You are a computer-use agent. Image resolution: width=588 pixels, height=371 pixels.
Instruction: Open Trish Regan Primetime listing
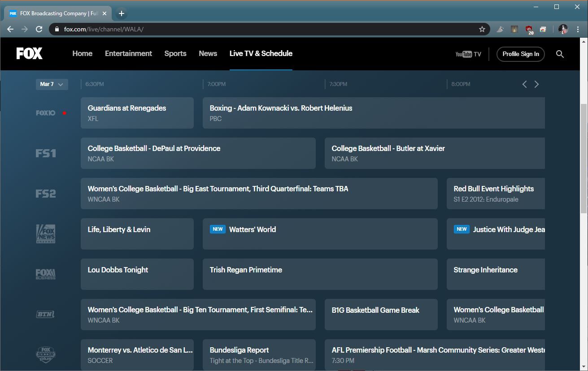320,274
